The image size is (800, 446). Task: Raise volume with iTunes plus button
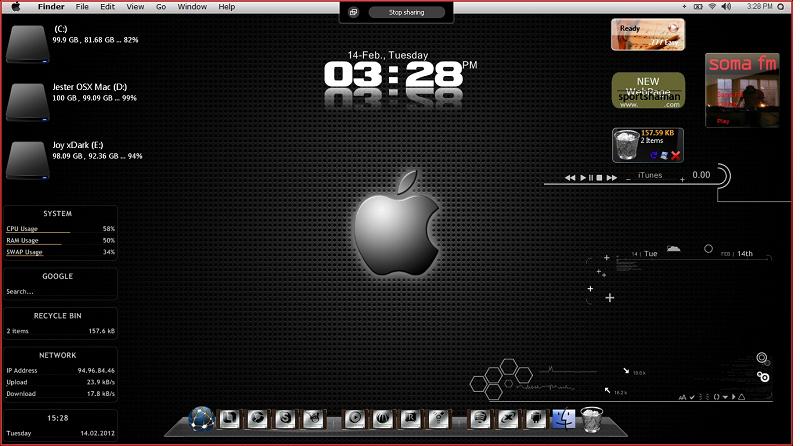point(682,179)
